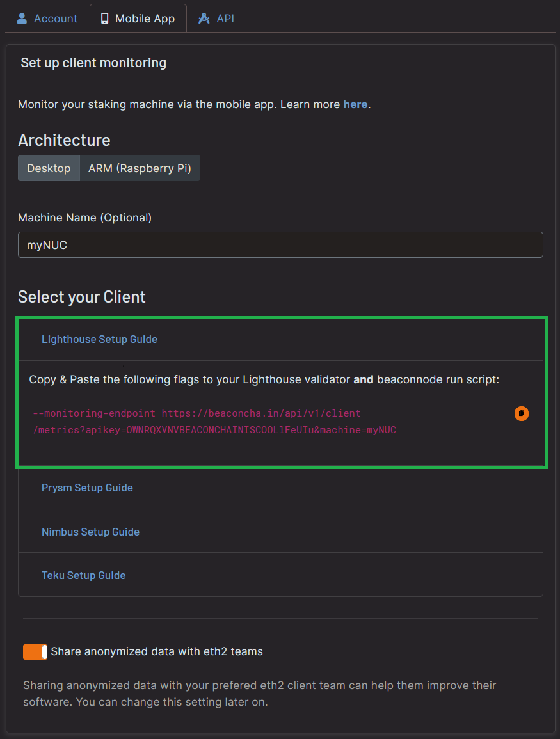This screenshot has height=739, width=560.
Task: Disable sharing anonymized data with eth2 teams
Action: 35,651
